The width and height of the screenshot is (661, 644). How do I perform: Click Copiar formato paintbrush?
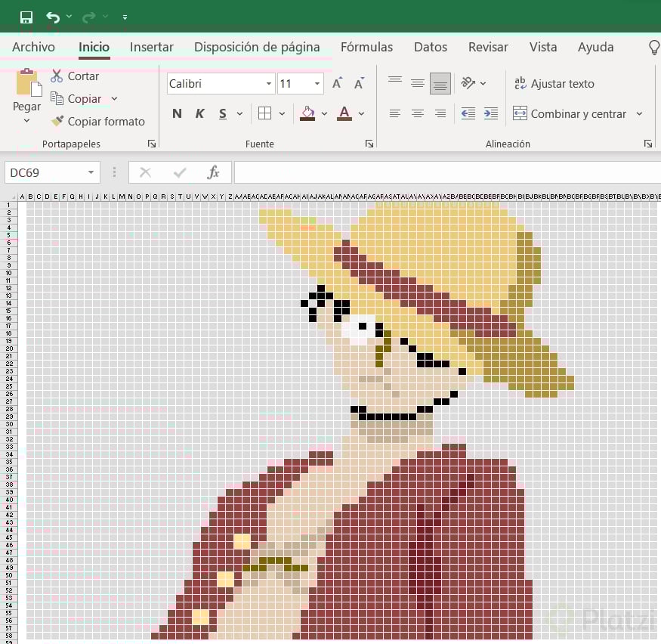pos(97,122)
